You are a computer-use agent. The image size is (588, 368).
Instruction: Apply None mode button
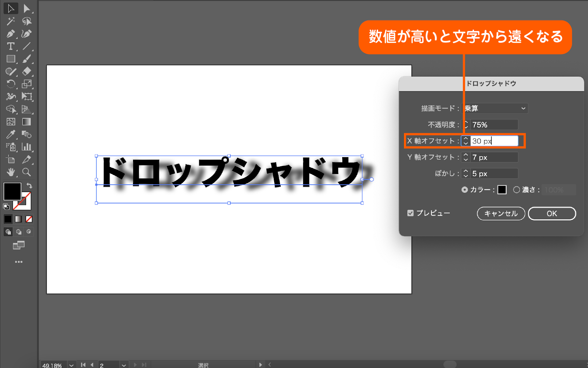29,219
